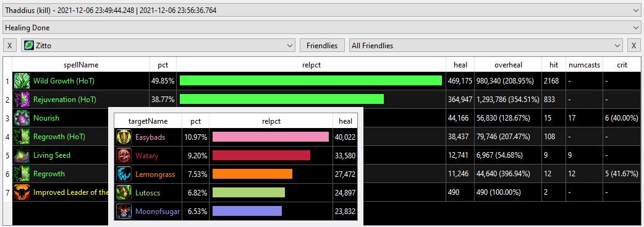Click the green leaf icon beside Zitto
Image resolution: width=644 pixels, height=227 pixels.
click(29, 45)
